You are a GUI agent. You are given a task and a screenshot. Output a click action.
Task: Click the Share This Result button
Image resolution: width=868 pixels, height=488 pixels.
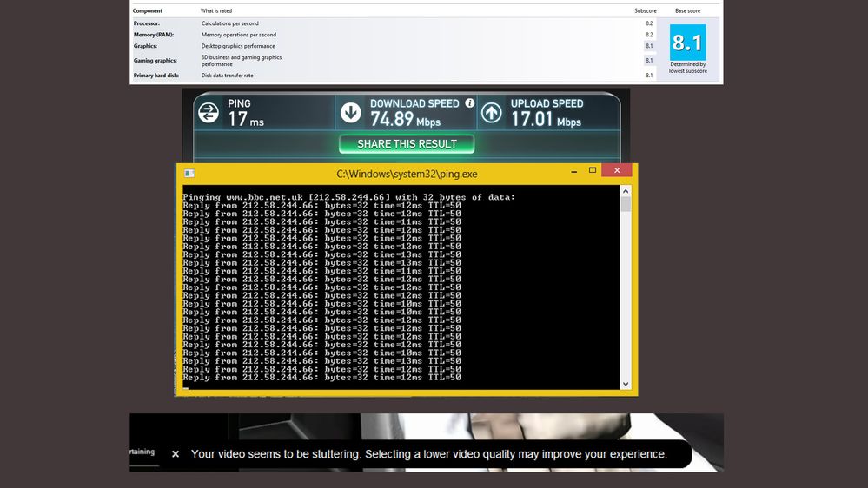tap(407, 144)
